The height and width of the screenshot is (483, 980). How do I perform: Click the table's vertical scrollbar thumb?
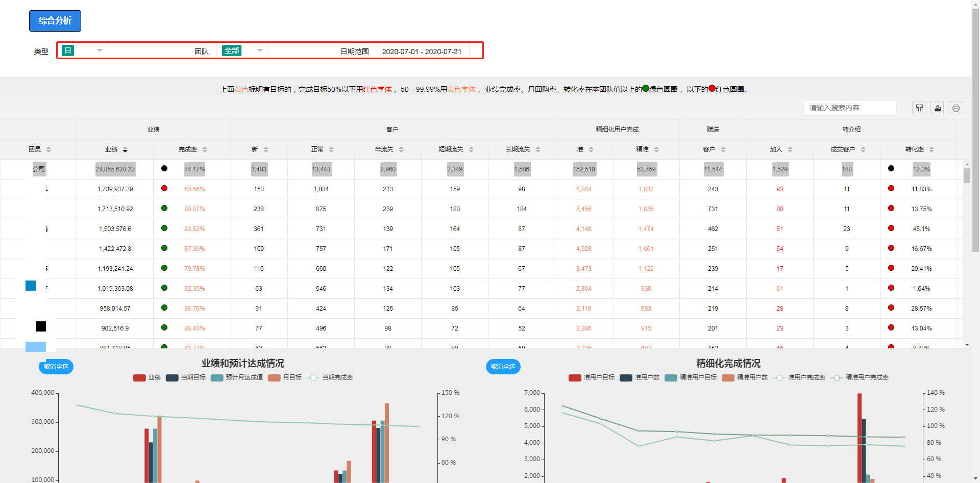click(967, 175)
